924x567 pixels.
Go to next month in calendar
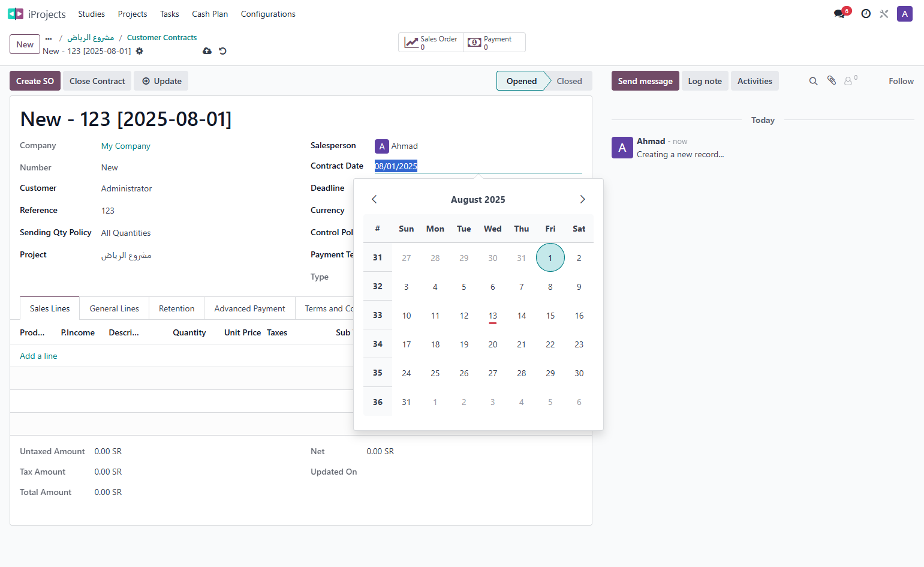[582, 199]
